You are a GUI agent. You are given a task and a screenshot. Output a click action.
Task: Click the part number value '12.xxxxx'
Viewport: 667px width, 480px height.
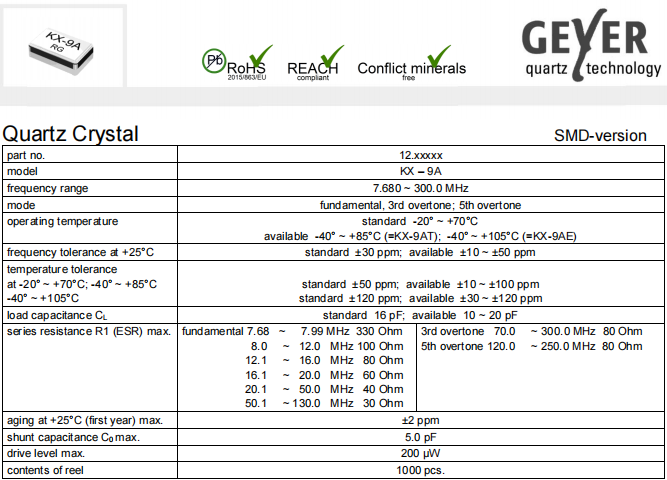[421, 155]
